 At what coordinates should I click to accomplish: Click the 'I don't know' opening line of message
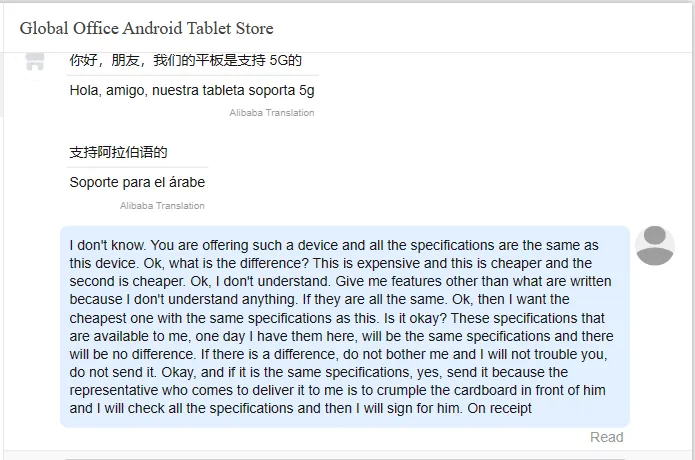pos(108,245)
